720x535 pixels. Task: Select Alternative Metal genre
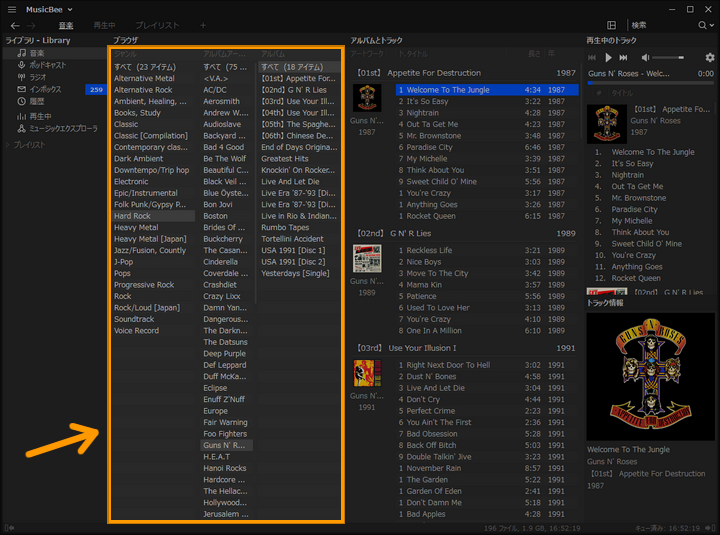tap(153, 79)
